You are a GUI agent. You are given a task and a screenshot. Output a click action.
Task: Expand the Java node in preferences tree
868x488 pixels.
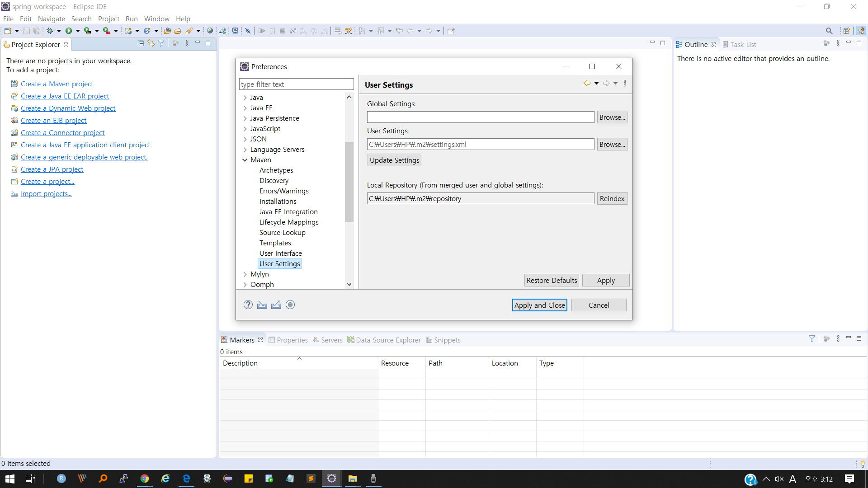[245, 98]
